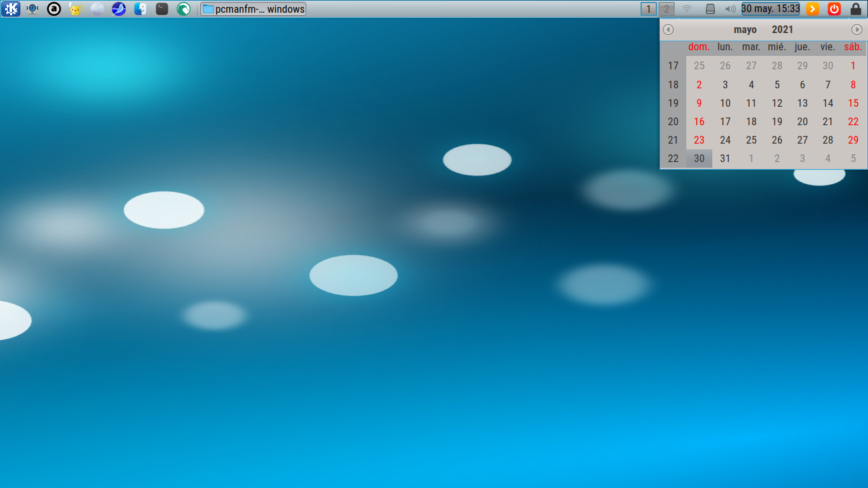Image resolution: width=868 pixels, height=488 pixels.
Task: Go to next month in calendar
Action: [x=857, y=29]
